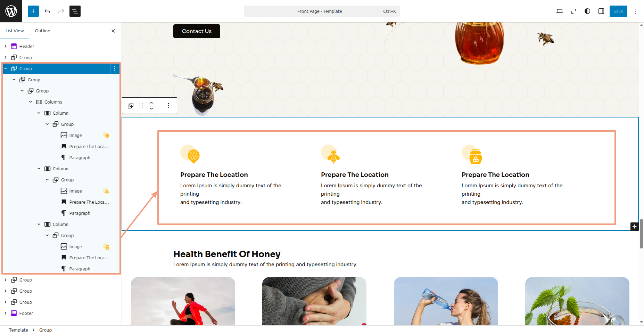Viewport: 644px width, 334px height.
Task: Expand the Header item in List View
Action: (x=6, y=46)
